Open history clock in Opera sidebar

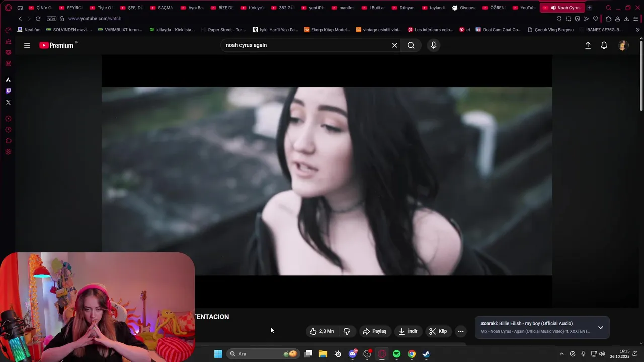click(x=8, y=130)
